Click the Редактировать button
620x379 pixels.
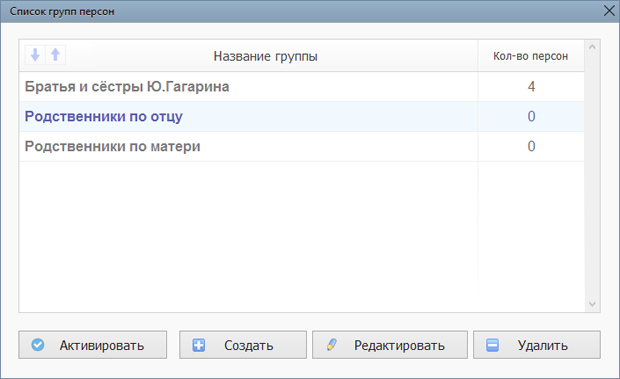click(x=390, y=345)
